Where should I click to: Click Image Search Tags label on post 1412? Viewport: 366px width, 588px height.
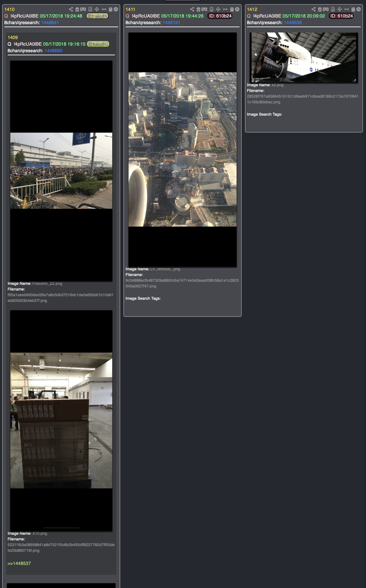(x=264, y=114)
